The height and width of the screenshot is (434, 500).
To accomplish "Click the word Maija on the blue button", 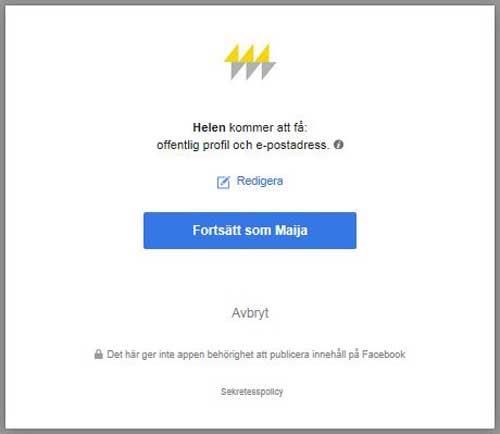I will click(x=291, y=230).
